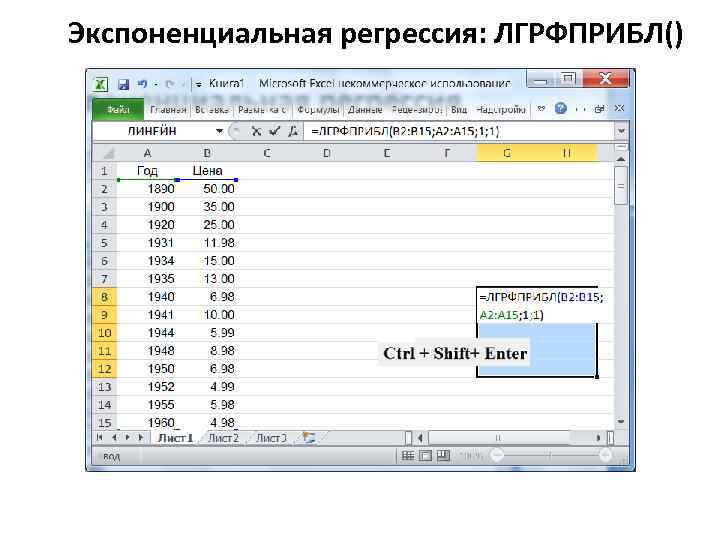The width and height of the screenshot is (720, 540).
Task: Close the workbook with ribbon X icon
Action: (619, 108)
